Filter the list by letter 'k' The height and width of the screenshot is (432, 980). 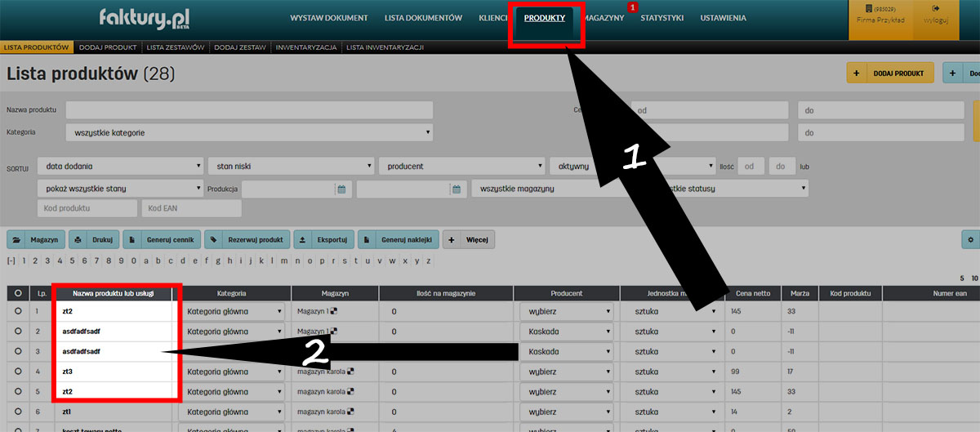[261, 261]
